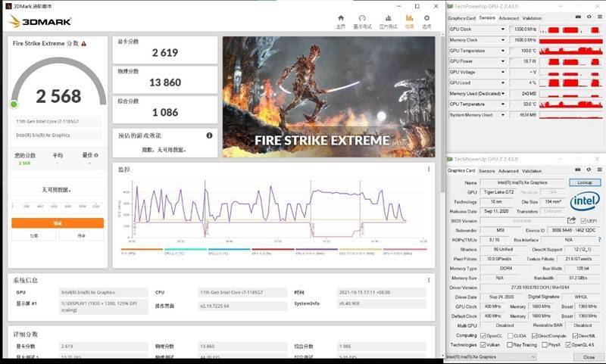The width and height of the screenshot is (606, 364).
Task: Open the GPU Power sensor dropdown
Action: point(503,61)
